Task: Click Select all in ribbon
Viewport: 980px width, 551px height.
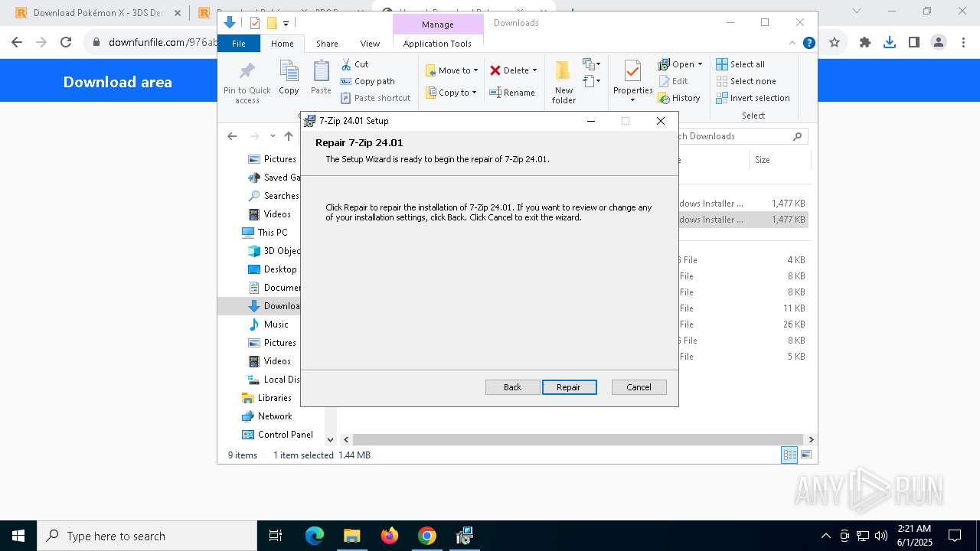Action: pos(740,64)
